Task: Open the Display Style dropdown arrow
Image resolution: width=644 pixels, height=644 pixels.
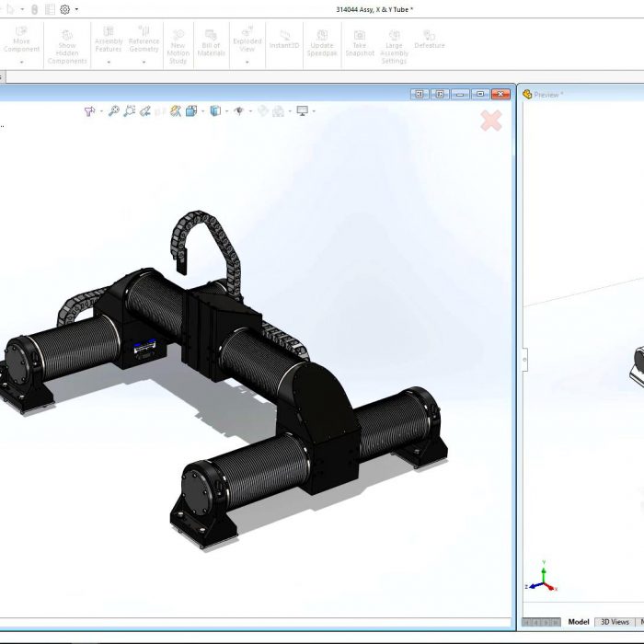Action: [226, 111]
